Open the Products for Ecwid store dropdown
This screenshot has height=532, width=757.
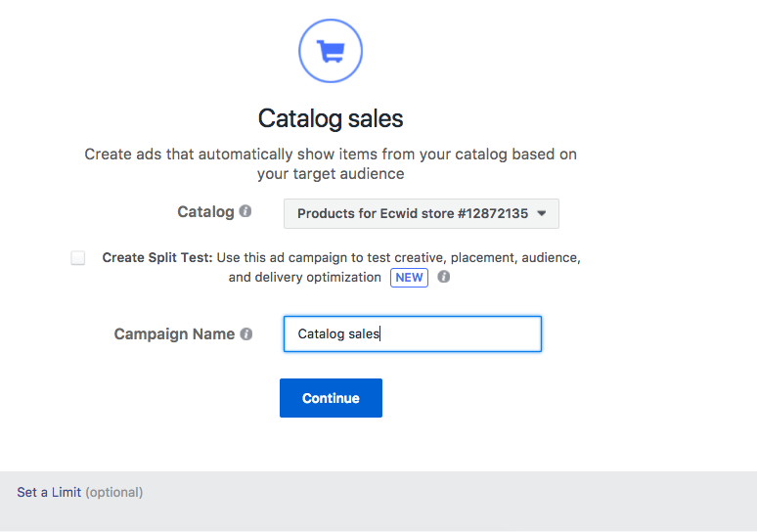click(413, 213)
